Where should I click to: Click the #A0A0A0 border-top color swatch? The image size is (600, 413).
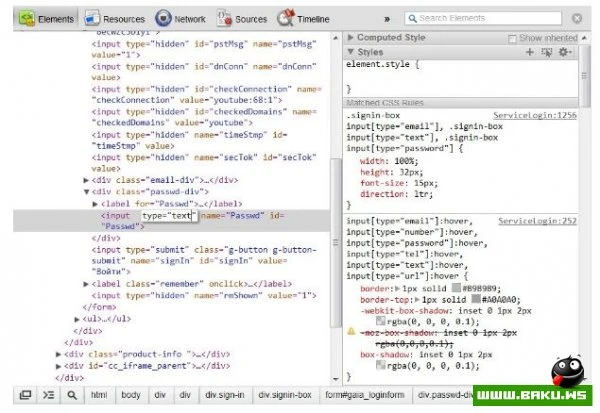coord(476,299)
